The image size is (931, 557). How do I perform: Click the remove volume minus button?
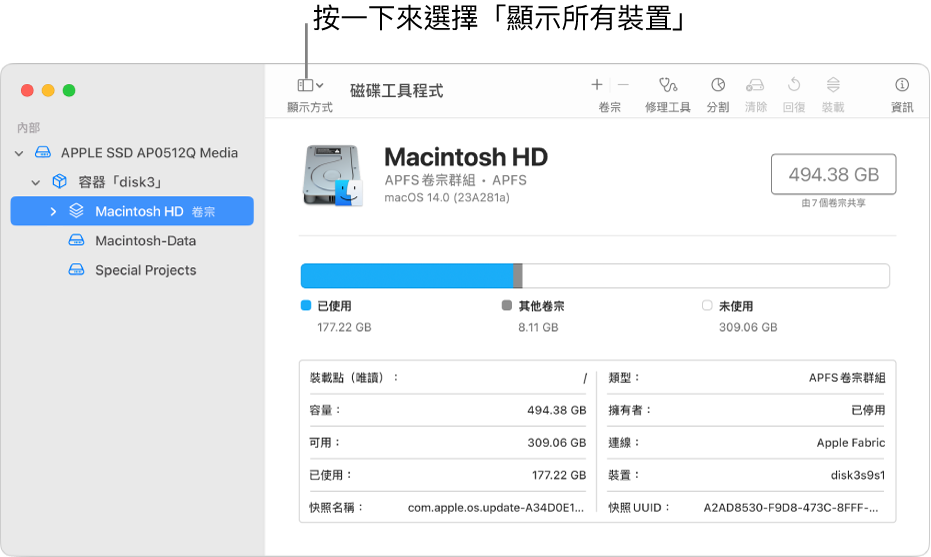pyautogui.click(x=623, y=85)
